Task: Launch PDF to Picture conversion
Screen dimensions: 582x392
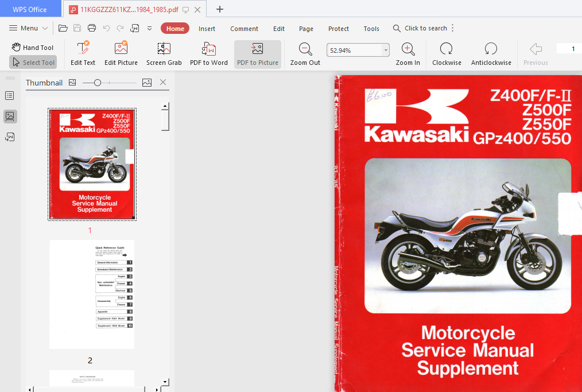Action: pos(258,54)
